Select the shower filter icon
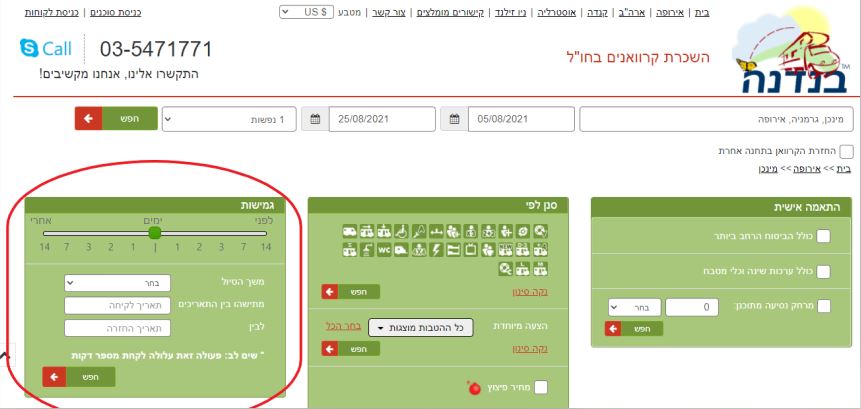The height and width of the screenshot is (409, 861). pos(367,250)
